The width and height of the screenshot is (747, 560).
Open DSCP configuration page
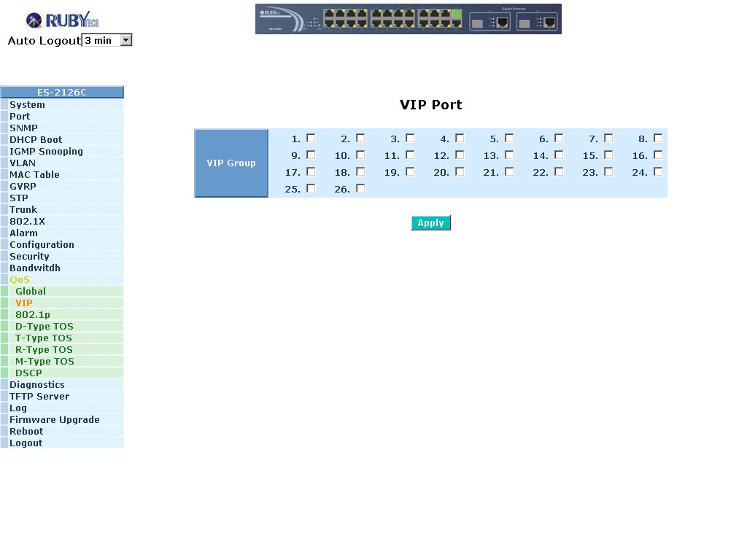[28, 373]
